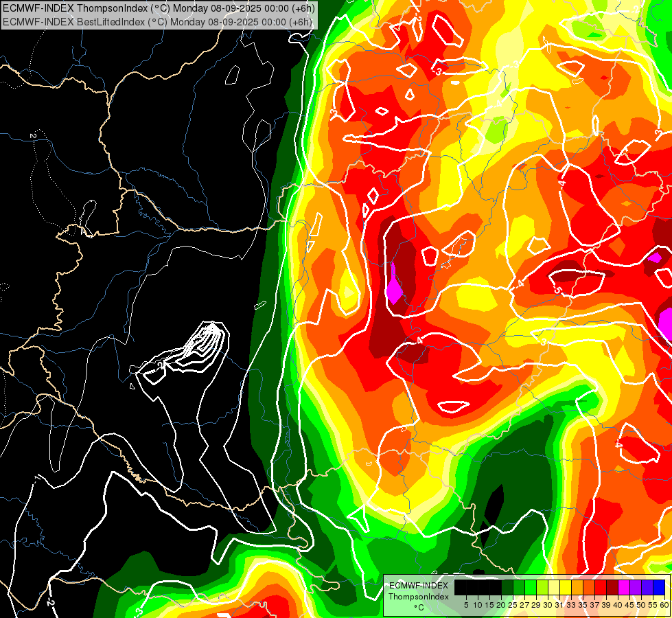
Task: Select the bright green legend swatch (27-29)
Action: 531,588
